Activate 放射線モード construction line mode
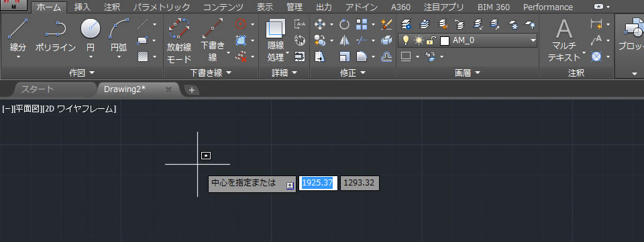The height and width of the screenshot is (242, 644). click(179, 40)
